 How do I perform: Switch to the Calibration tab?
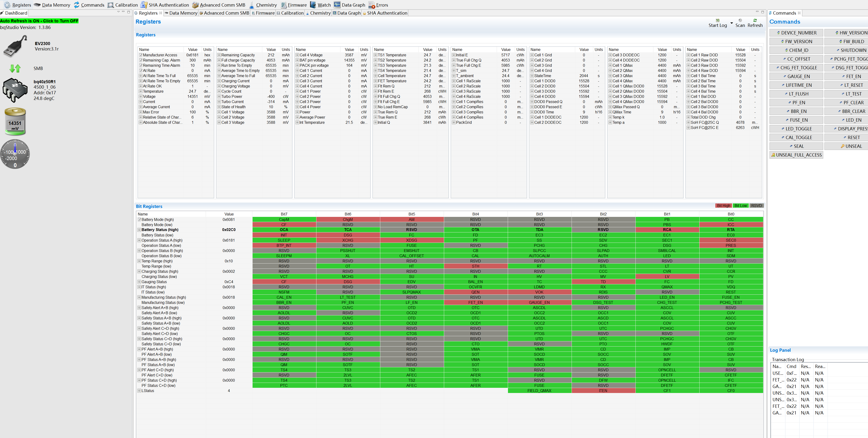click(x=292, y=13)
